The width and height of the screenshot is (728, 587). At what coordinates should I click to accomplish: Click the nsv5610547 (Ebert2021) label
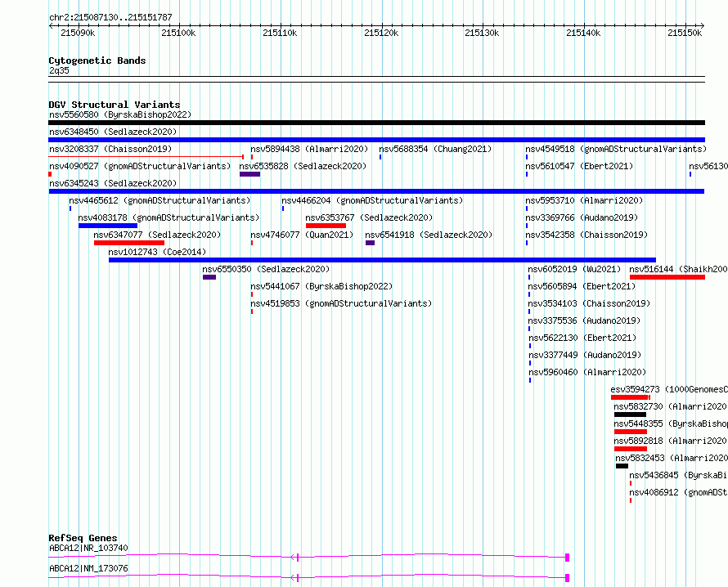pyautogui.click(x=579, y=166)
